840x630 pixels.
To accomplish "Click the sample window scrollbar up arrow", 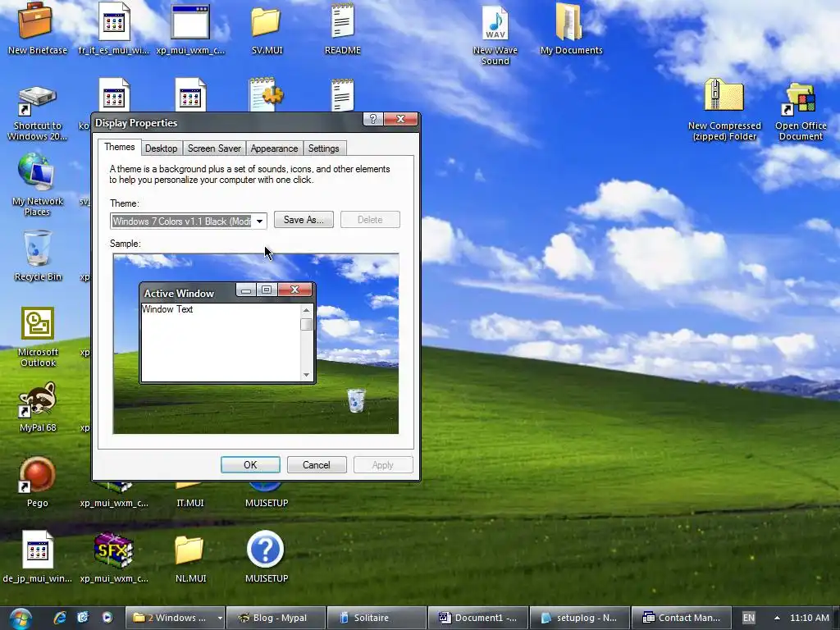I will [307, 310].
